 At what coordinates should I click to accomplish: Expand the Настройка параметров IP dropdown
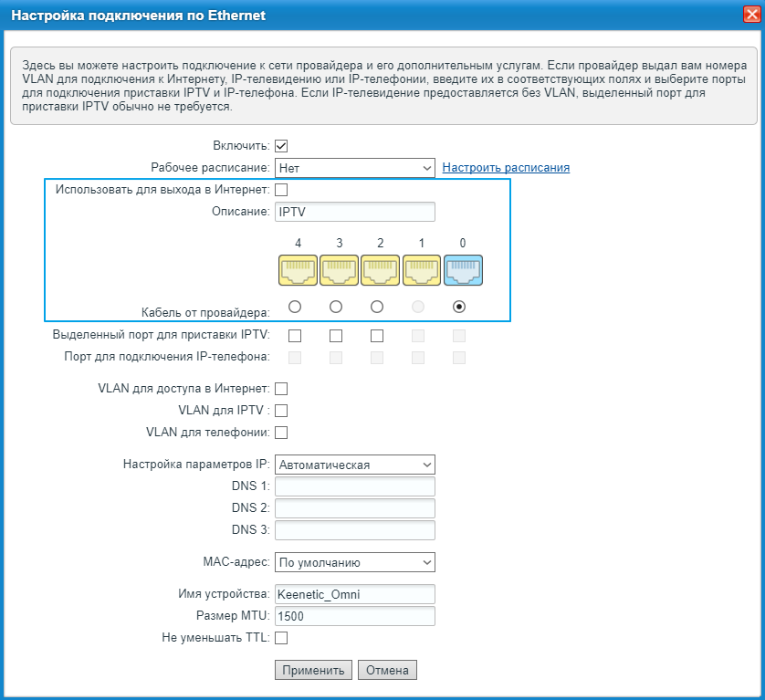(x=354, y=465)
